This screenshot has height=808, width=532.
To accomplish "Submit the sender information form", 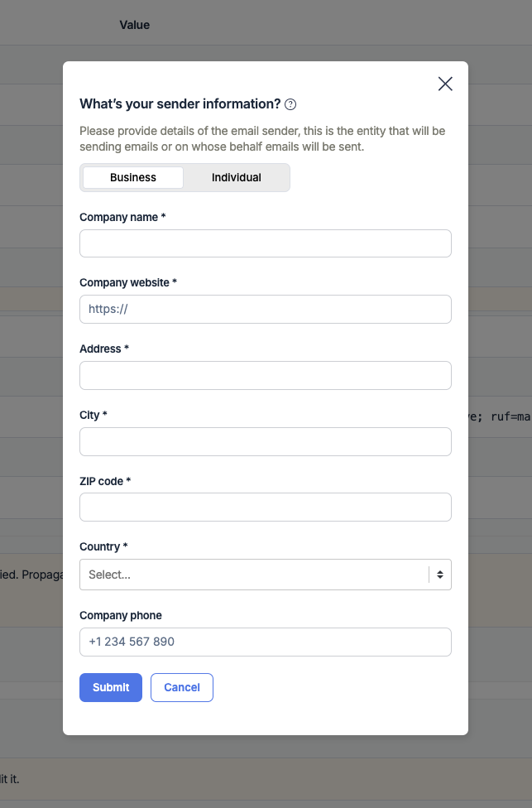I will coord(110,687).
